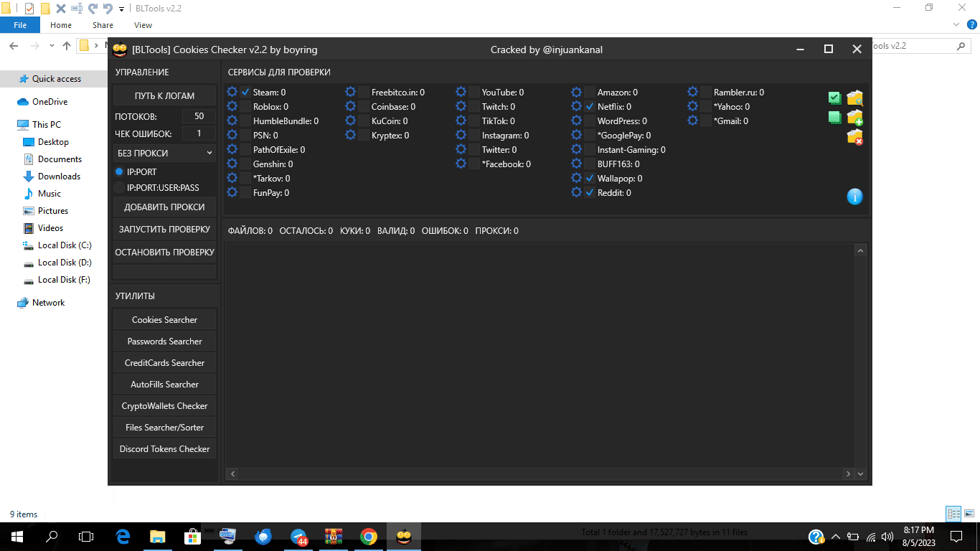Switch to the Share ribbon tab
Screen dimensions: 980x551
pyautogui.click(x=103, y=25)
